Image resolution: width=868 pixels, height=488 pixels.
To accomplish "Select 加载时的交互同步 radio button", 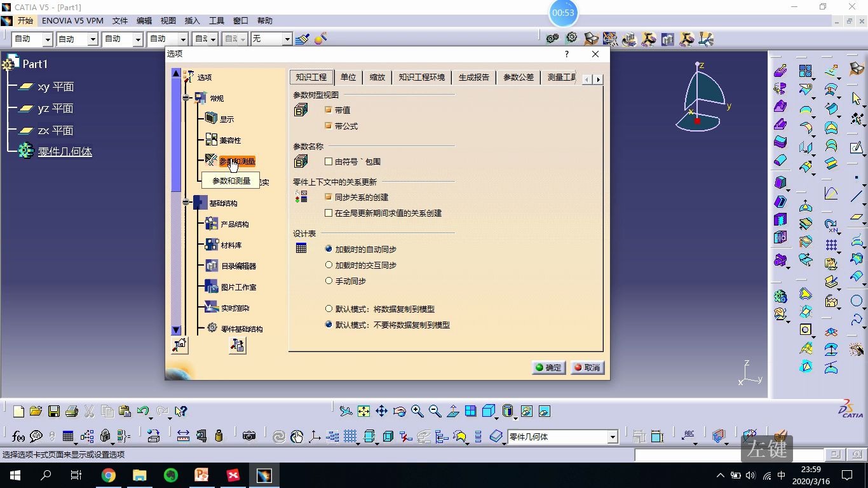I will (x=329, y=264).
